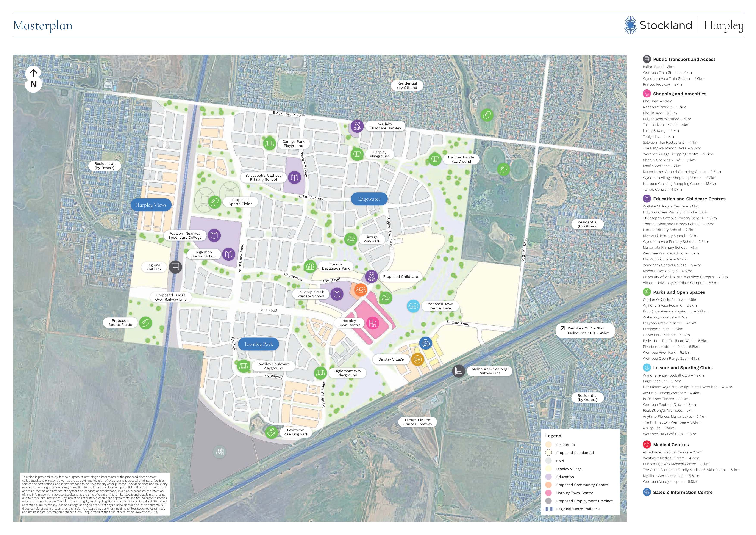Click the Carinya Park Playground swing icon

pyautogui.click(x=269, y=144)
